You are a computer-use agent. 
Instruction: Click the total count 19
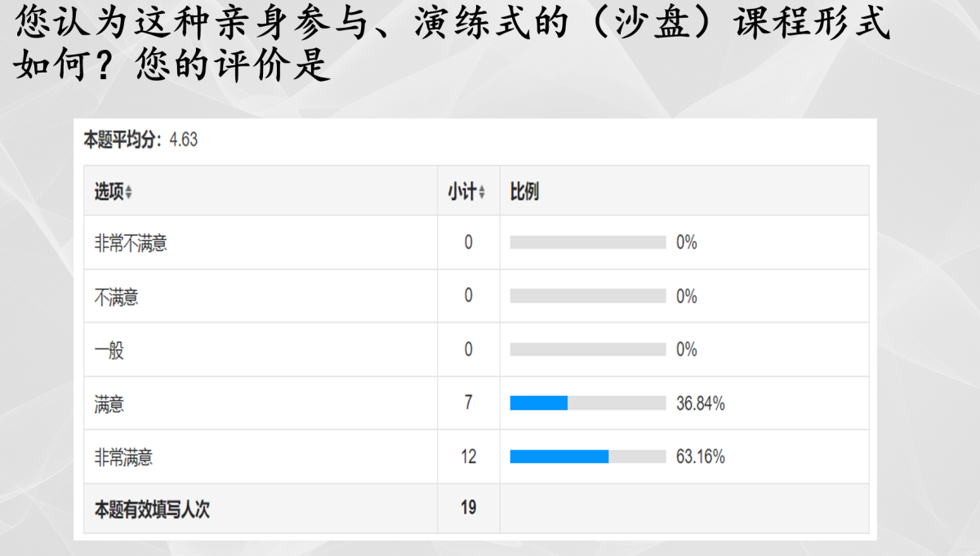point(469,508)
